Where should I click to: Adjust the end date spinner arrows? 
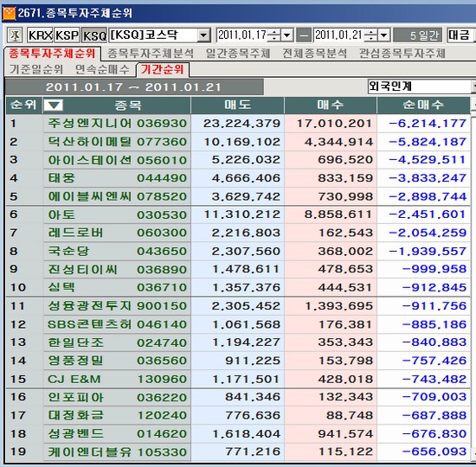(x=371, y=35)
